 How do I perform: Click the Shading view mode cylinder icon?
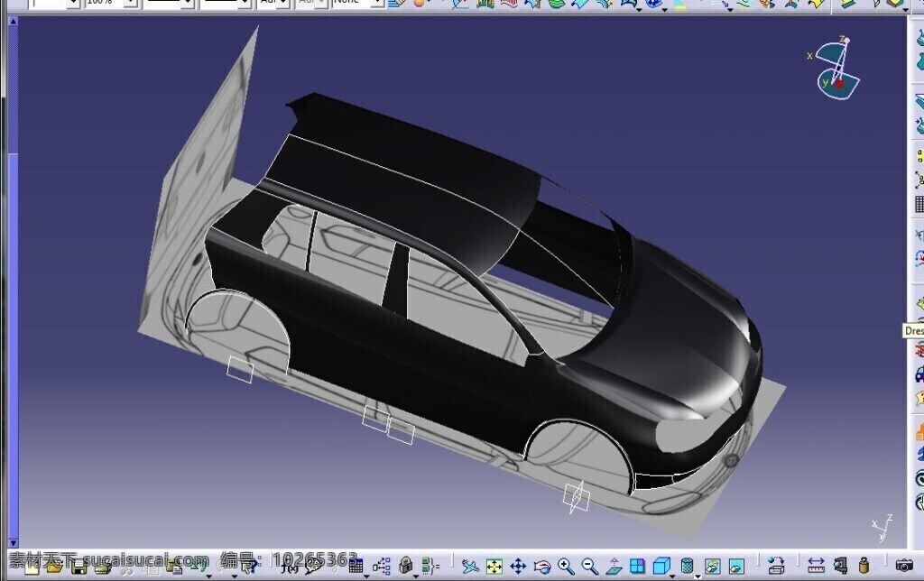pos(687,567)
